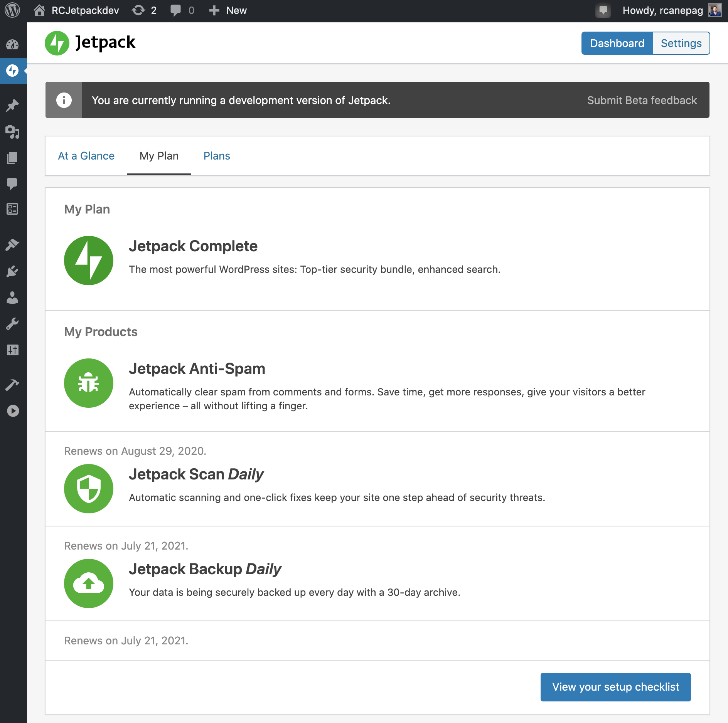Screen dimensions: 728x723
Task: Switch to the Plans tab
Action: click(217, 156)
